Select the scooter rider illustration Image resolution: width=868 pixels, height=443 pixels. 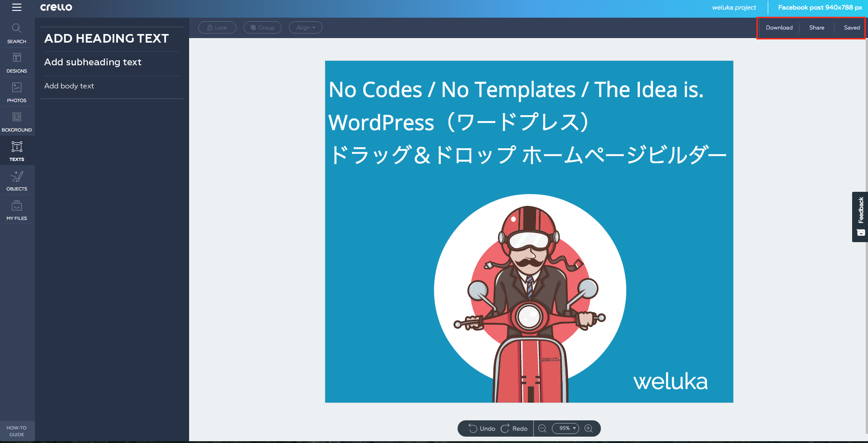530,298
